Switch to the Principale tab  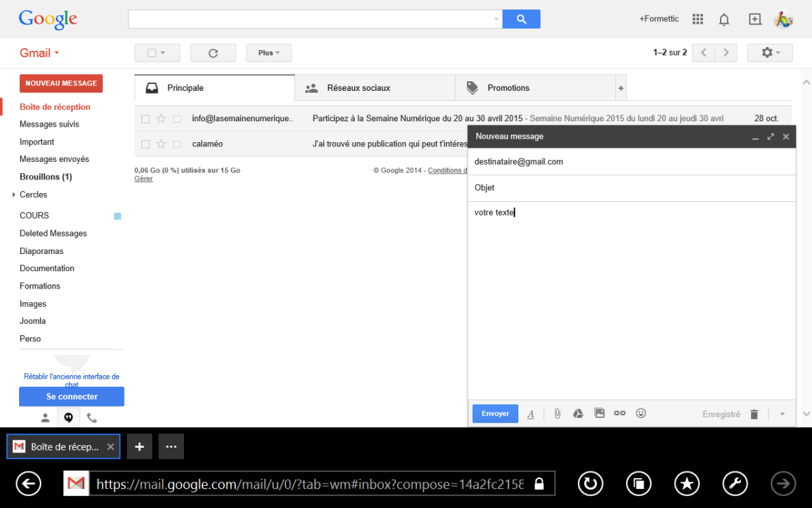(x=215, y=88)
